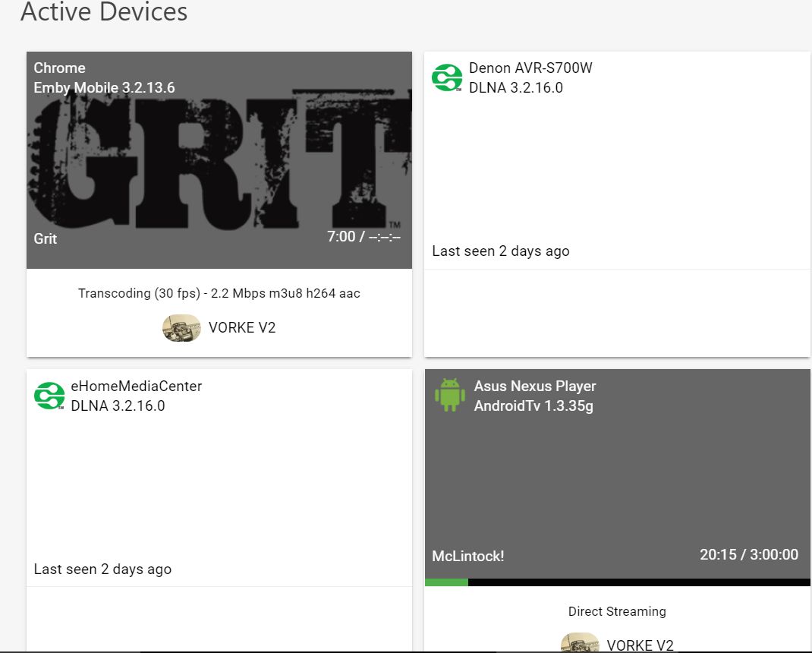Click the VORKE V2 user name under Grit
This screenshot has height=653, width=812.
(x=242, y=327)
